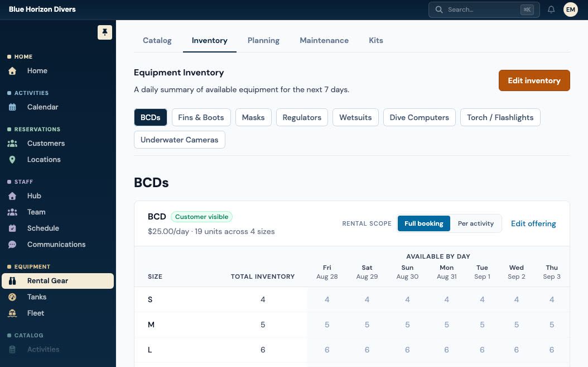Viewport: 588px width, 367px height.
Task: Select the Torch / Flashlights filter
Action: click(500, 117)
